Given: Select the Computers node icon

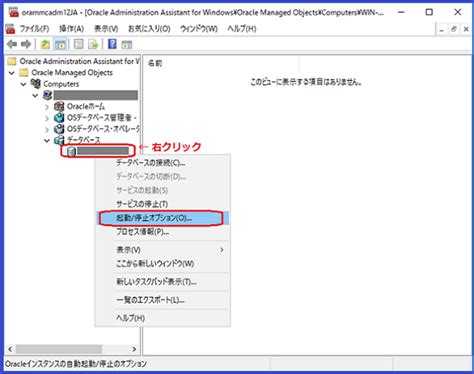Looking at the screenshot, I should (x=36, y=84).
